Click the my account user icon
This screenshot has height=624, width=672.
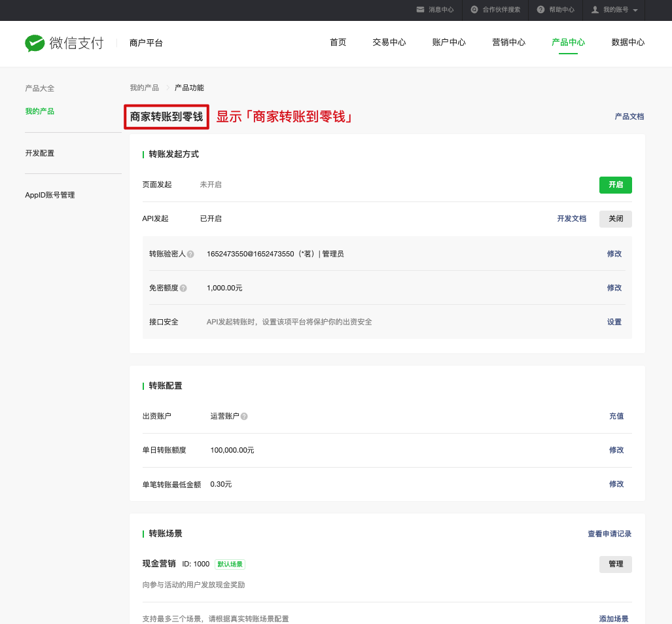(x=595, y=9)
